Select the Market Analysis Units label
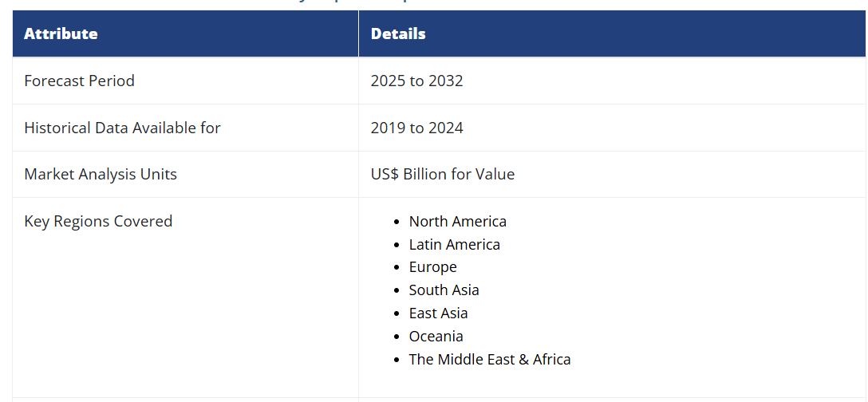 tap(101, 174)
